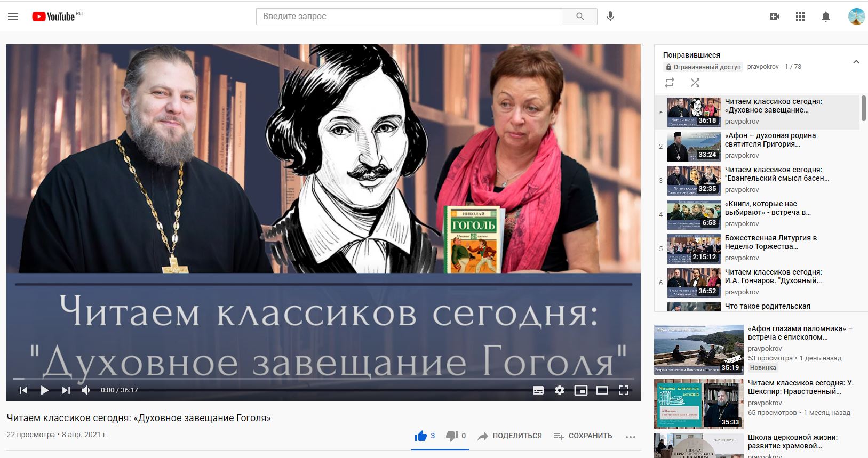Open playlist item И.А. Гончаров
This screenshot has height=458, width=868.
pos(757,283)
